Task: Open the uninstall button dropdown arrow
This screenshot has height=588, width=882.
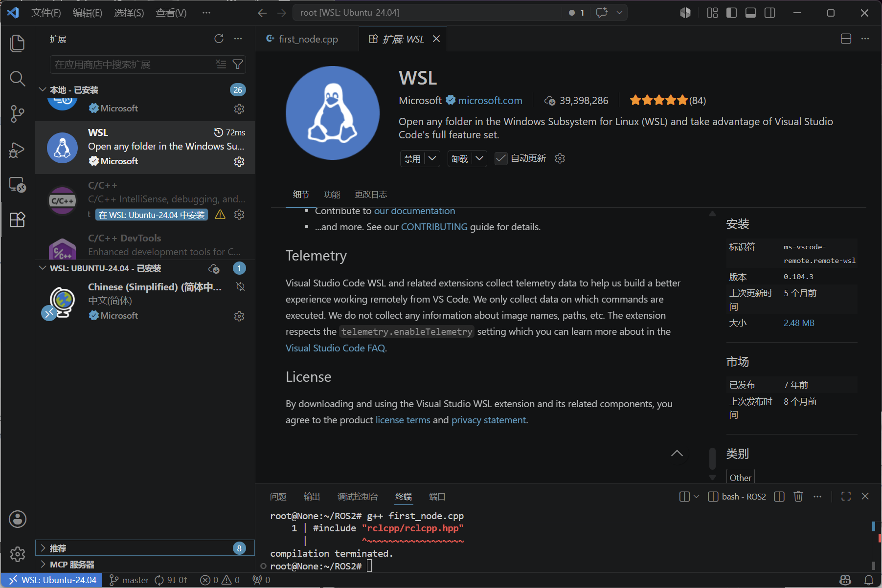Action: pos(479,158)
